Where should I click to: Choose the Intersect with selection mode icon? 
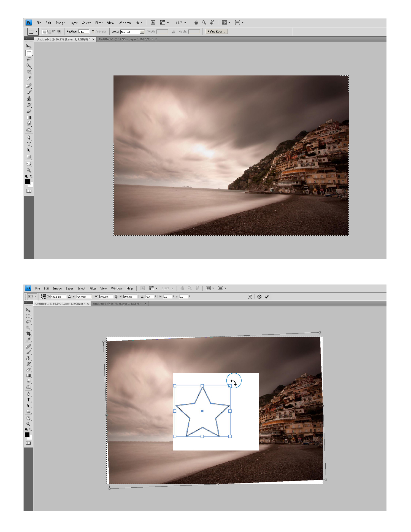pos(59,32)
